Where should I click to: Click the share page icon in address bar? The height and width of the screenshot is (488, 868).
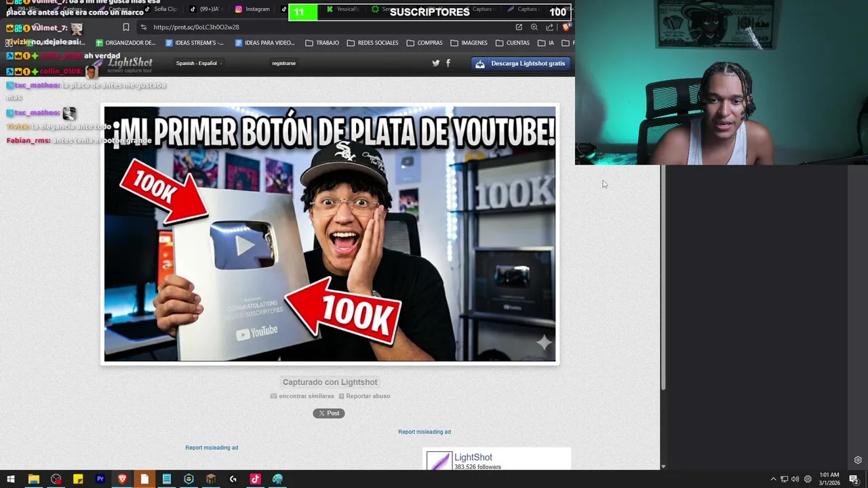(549, 27)
